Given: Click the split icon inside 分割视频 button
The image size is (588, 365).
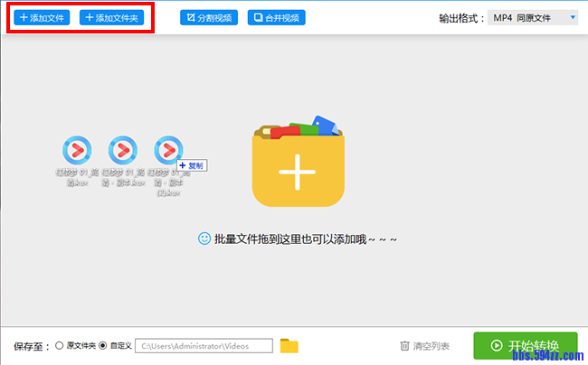Looking at the screenshot, I should pos(190,17).
